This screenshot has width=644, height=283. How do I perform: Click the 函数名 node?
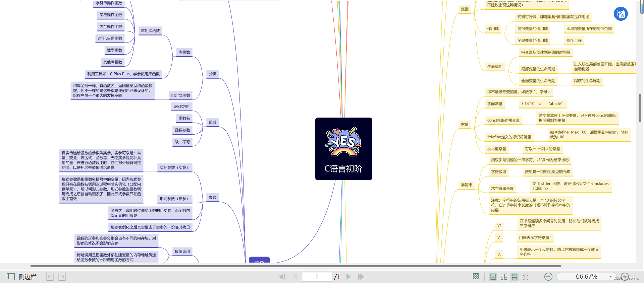coord(184,118)
